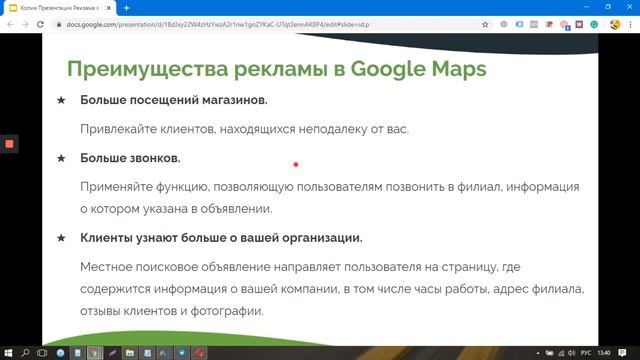This screenshot has height=360, width=640.
Task: Click the network icon in system tray
Action: [561, 353]
